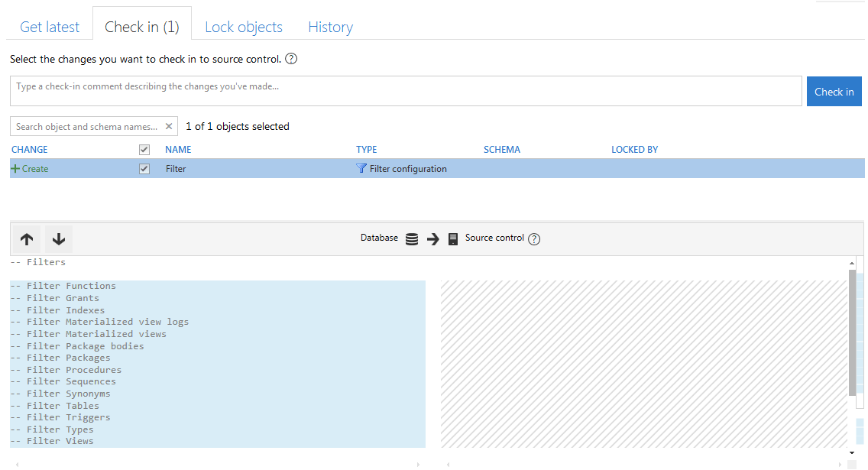868x470 pixels.
Task: Click the green plus Create change icon
Action: [15, 168]
